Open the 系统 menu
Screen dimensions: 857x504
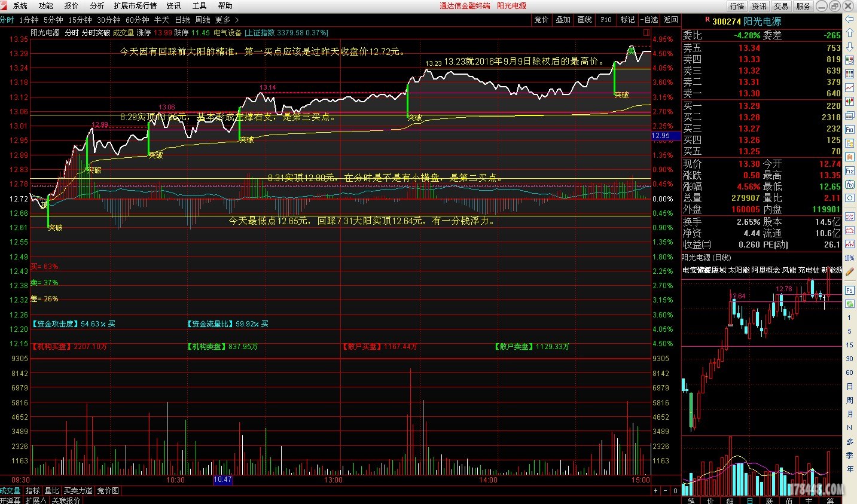tap(20, 5)
